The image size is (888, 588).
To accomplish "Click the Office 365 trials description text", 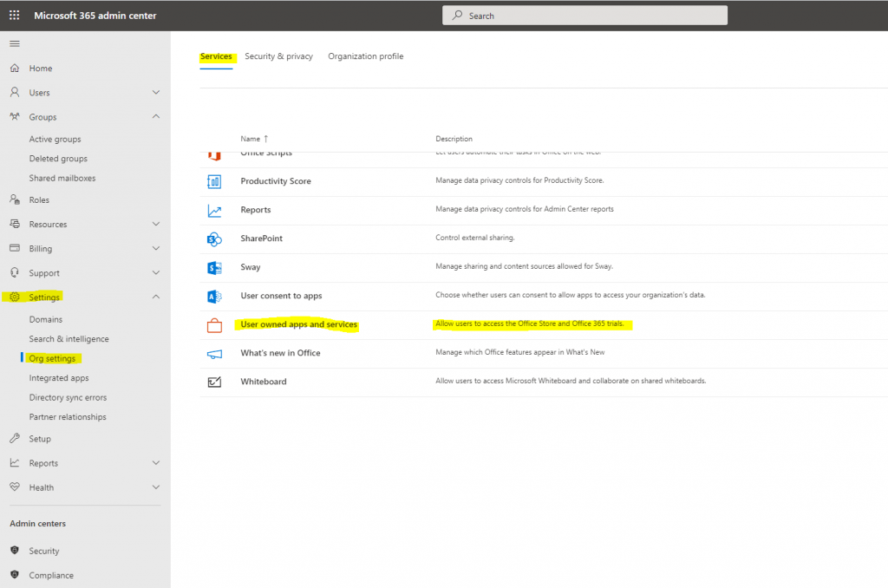I will 530,324.
